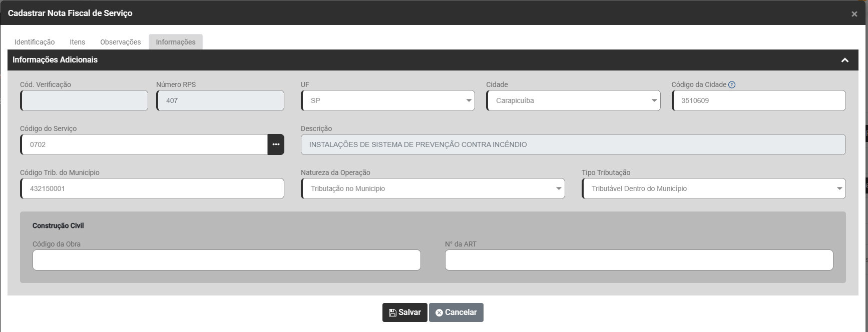
Task: Focus the Código Trib. do Município field
Action: click(152, 188)
